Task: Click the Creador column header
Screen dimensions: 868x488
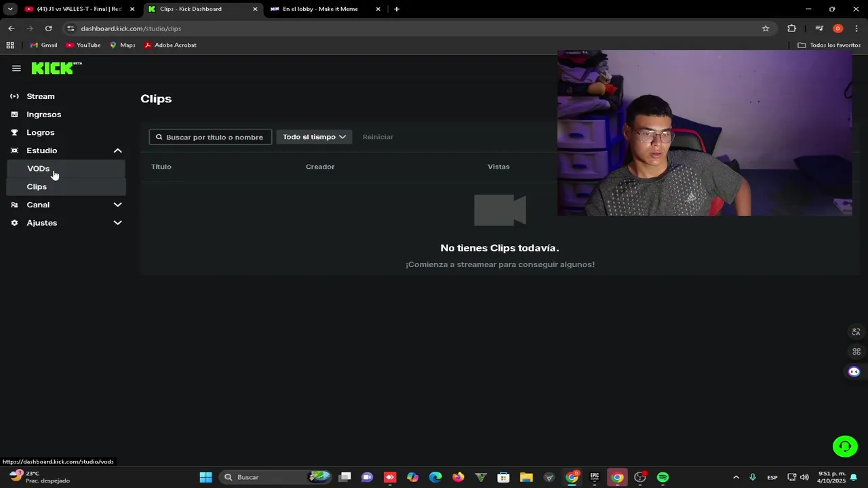Action: [320, 167]
